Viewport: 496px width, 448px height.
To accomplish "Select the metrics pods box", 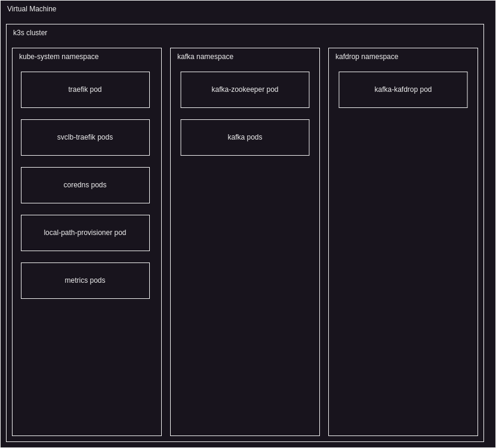I will coord(85,281).
